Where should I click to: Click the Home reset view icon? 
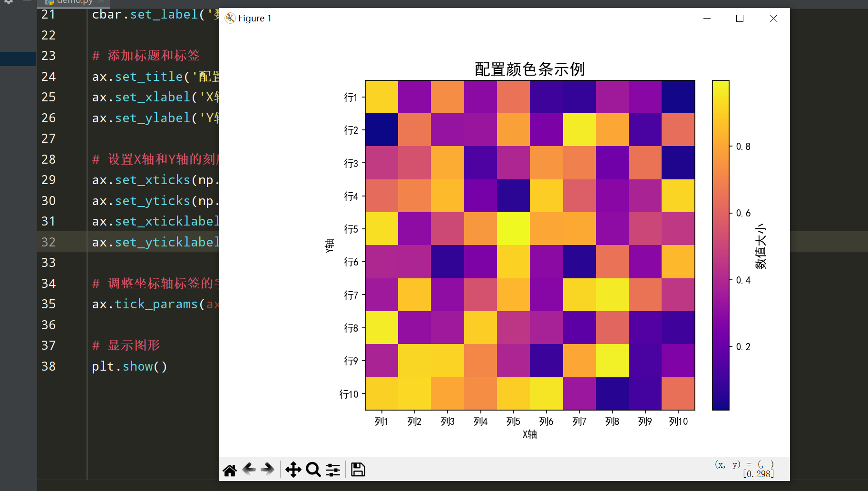230,470
